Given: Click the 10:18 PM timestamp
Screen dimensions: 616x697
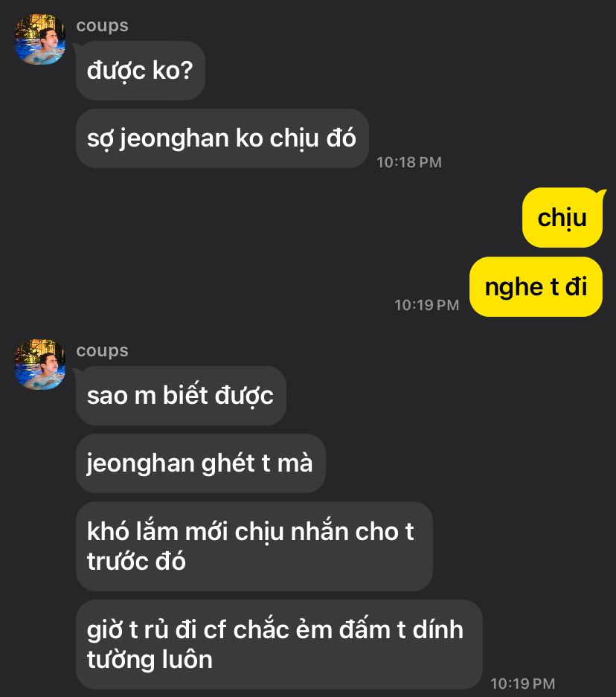Looking at the screenshot, I should (409, 162).
